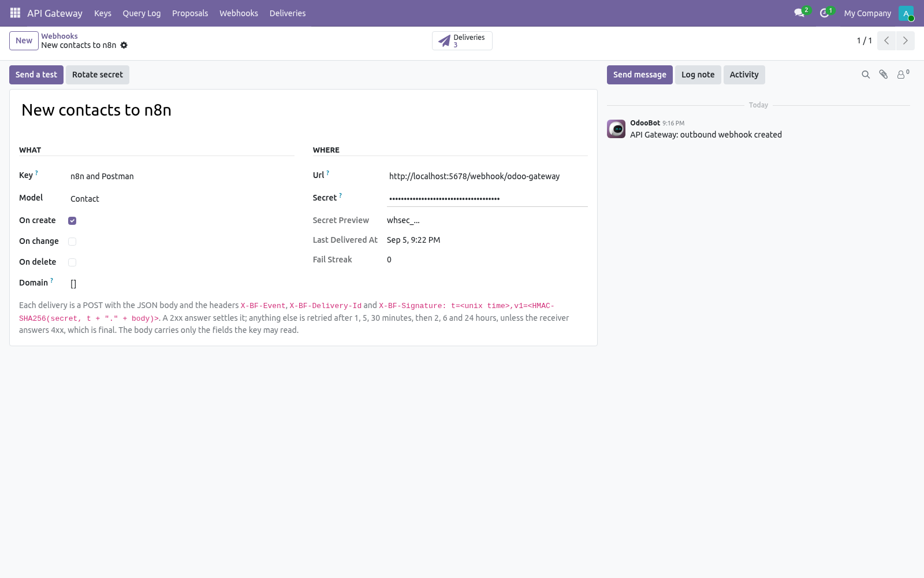Open the Deliveries smart button
The width and height of the screenshot is (924, 578).
coord(462,40)
